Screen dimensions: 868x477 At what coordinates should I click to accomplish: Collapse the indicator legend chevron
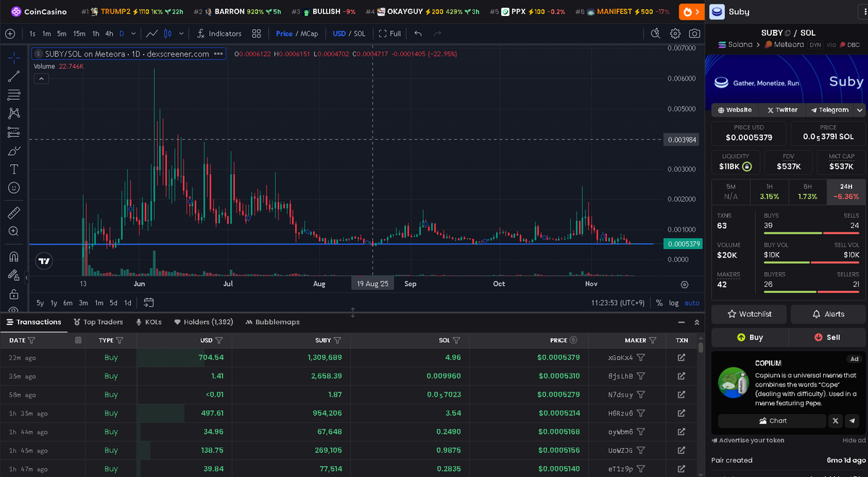[41, 78]
